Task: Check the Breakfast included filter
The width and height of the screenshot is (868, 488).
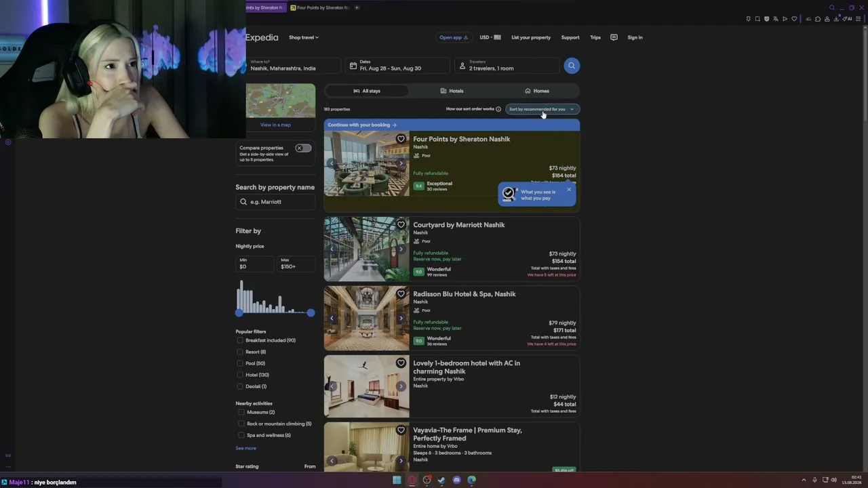Action: click(239, 340)
